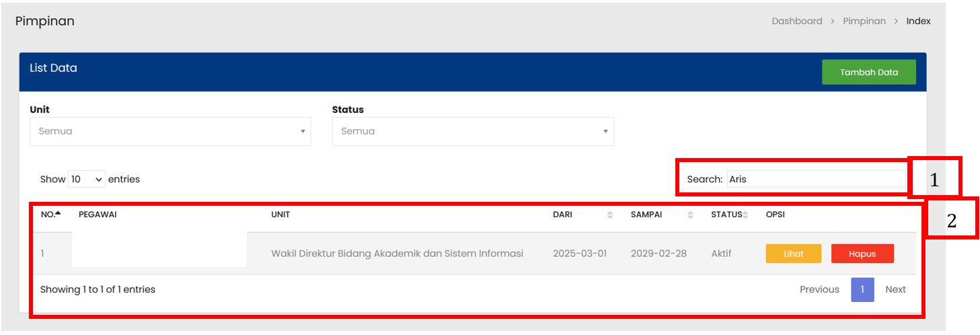Sort table by NO. column
The image size is (980, 335).
pyautogui.click(x=51, y=215)
